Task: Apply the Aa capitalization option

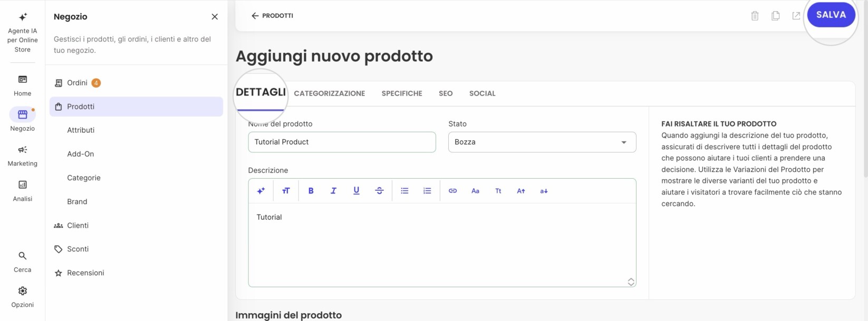Action: pyautogui.click(x=475, y=191)
